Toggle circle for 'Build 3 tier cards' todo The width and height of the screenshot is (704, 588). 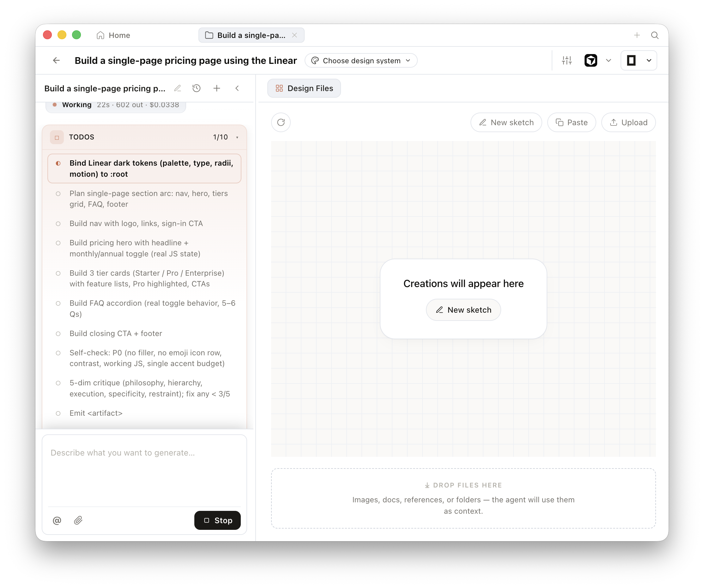pos(58,273)
